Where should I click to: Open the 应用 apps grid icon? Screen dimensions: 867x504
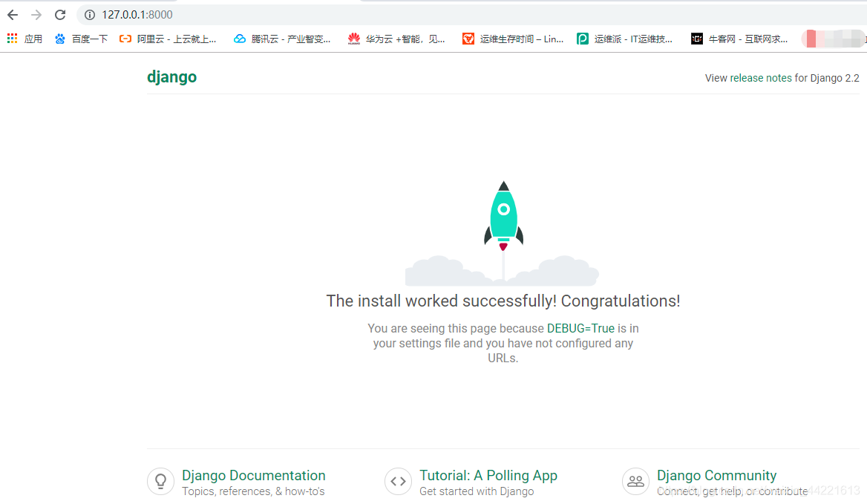(x=11, y=38)
